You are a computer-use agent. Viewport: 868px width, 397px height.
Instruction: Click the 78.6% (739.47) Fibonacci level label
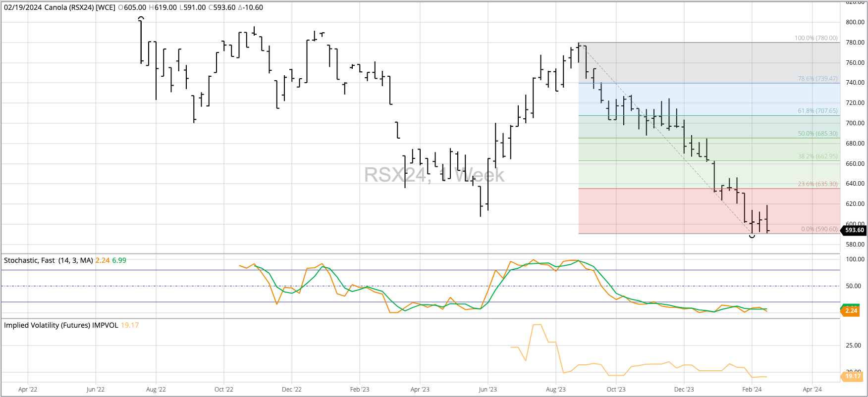(817, 79)
